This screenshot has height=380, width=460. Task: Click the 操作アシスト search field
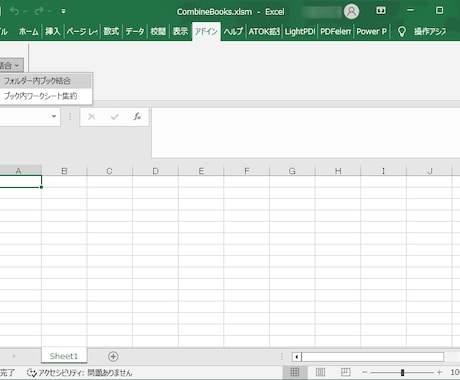point(430,32)
